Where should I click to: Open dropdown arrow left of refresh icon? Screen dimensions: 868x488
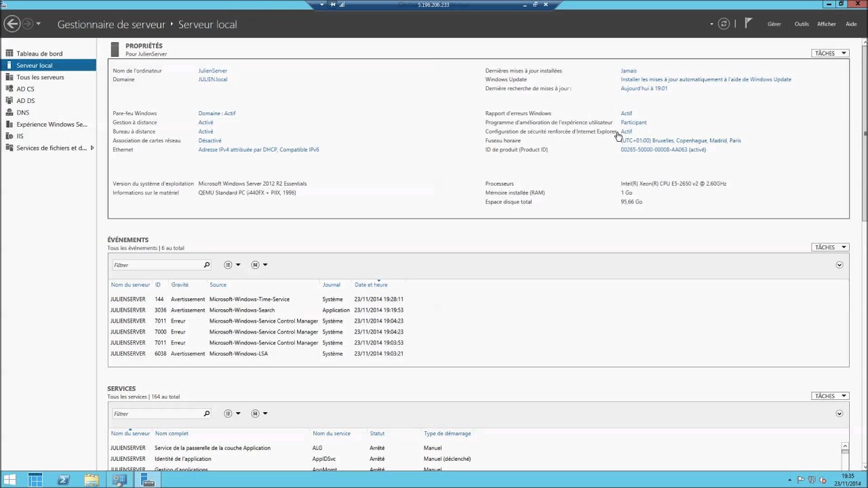(x=712, y=24)
